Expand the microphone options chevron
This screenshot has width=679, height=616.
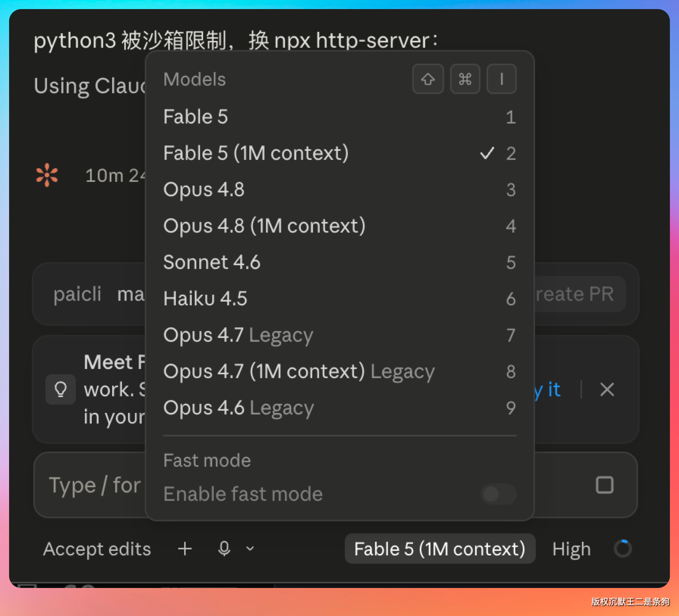point(250,548)
